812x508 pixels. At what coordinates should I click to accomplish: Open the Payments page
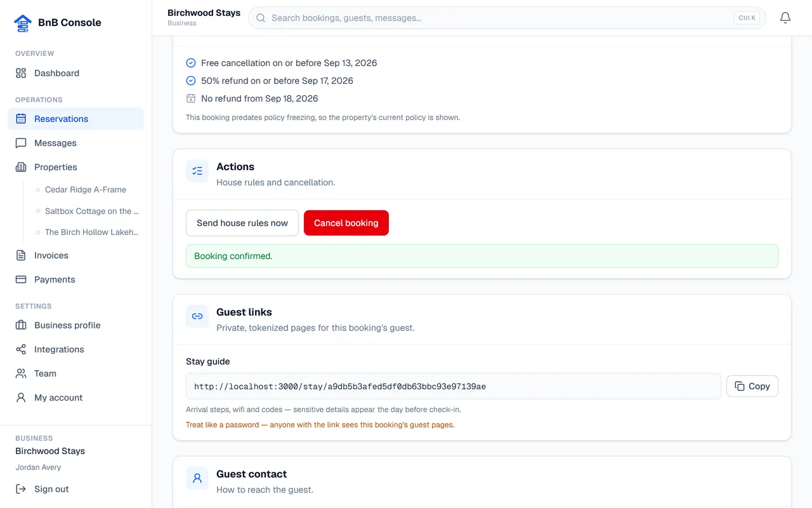coord(75,279)
